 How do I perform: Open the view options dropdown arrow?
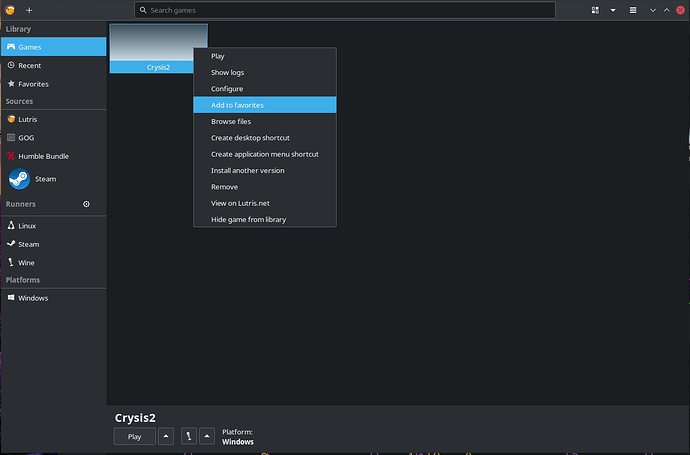613,10
